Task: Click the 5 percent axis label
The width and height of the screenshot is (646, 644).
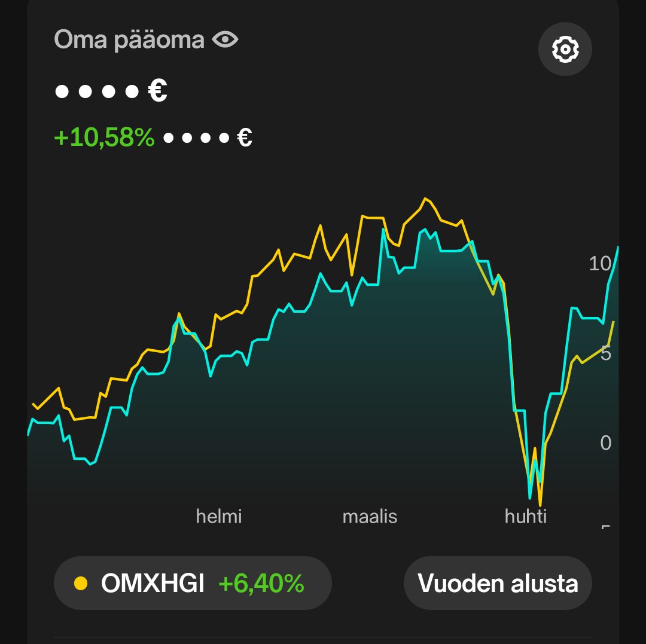Action: click(604, 353)
